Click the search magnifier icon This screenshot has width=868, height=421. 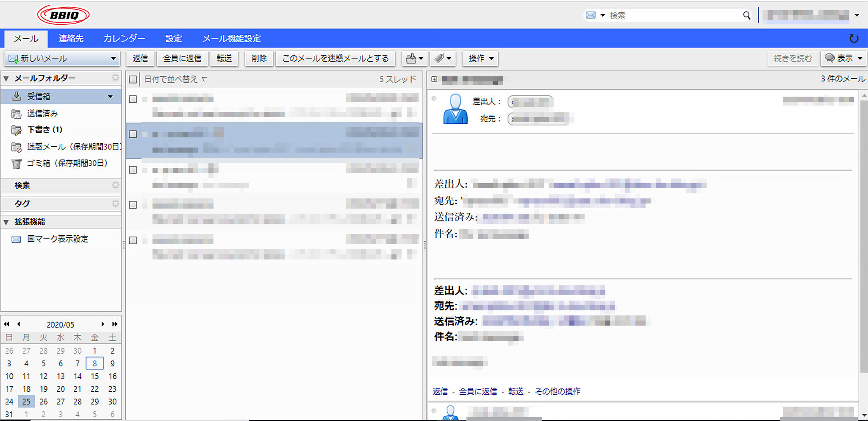pos(746,16)
